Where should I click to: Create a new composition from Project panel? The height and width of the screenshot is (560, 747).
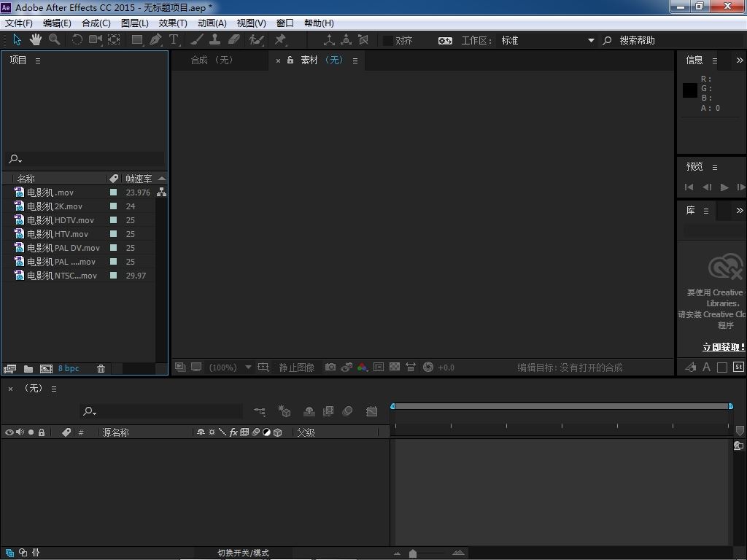pyautogui.click(x=46, y=368)
